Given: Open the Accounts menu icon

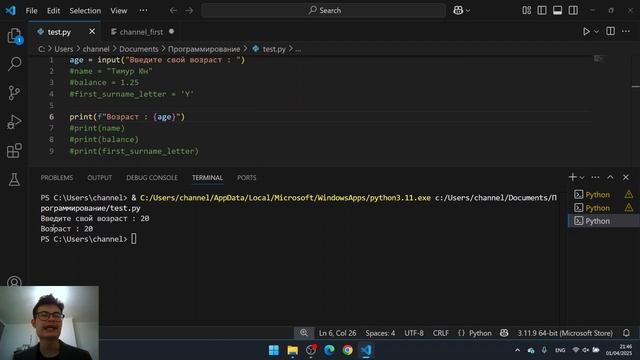Looking at the screenshot, I should coord(14,282).
